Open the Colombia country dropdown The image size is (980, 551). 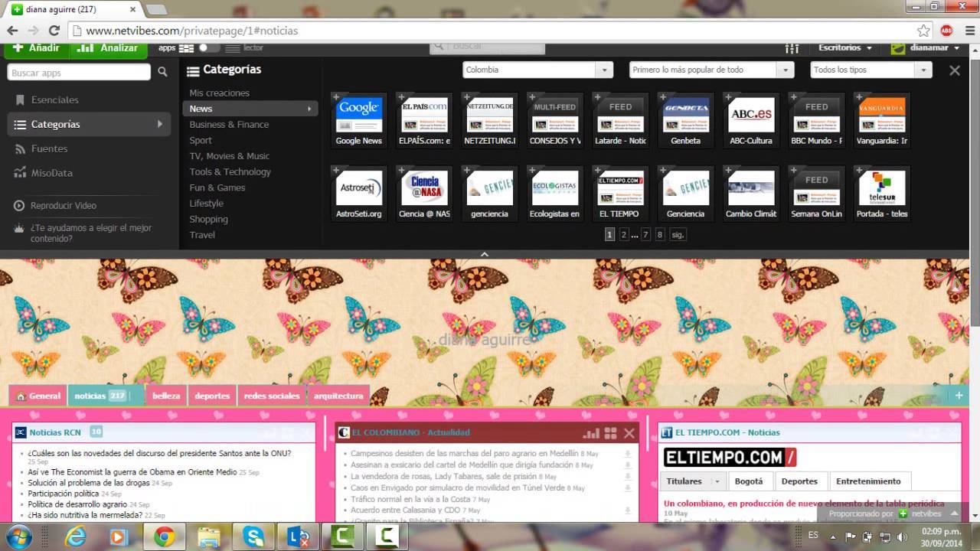pyautogui.click(x=537, y=70)
